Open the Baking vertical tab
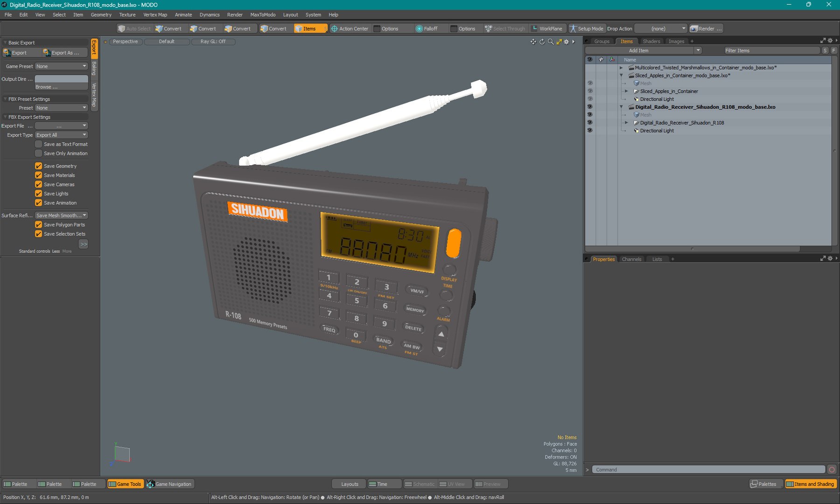 [x=94, y=69]
